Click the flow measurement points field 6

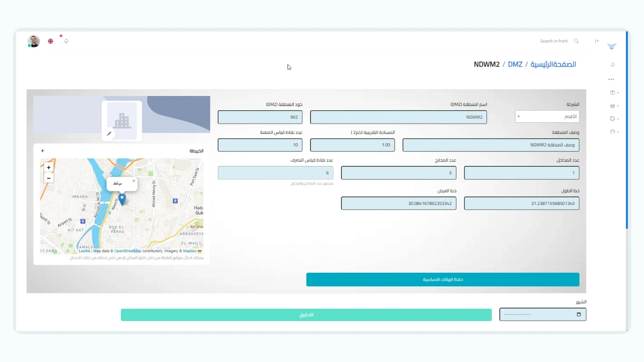[276, 173]
